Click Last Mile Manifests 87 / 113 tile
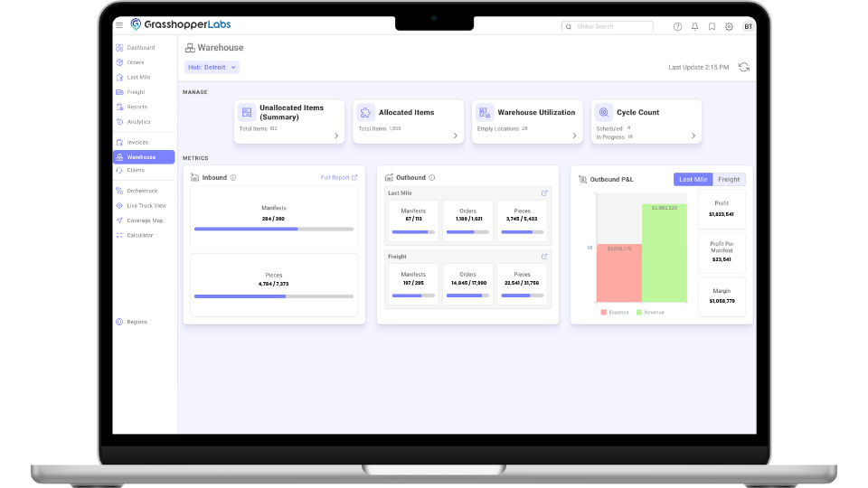This screenshot has height=488, width=868. tap(413, 221)
